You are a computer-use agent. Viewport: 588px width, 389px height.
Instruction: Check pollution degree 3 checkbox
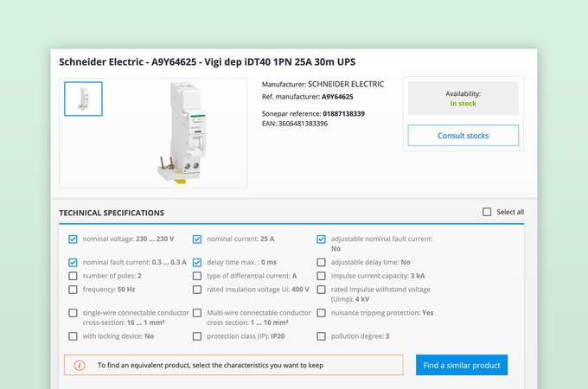coord(321,336)
